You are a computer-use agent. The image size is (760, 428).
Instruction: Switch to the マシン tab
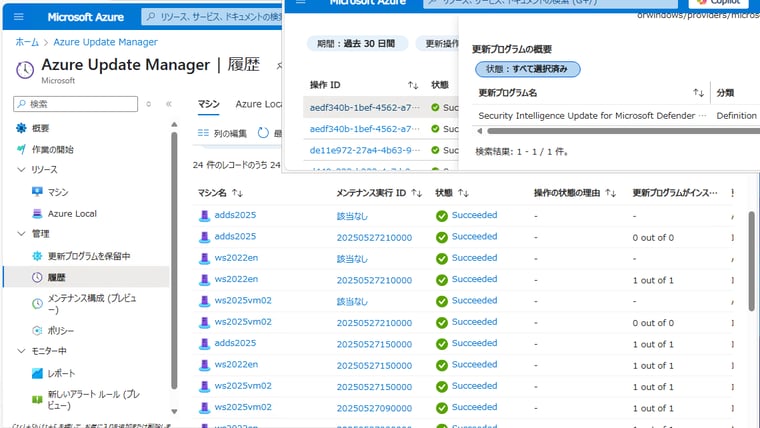[x=208, y=104]
